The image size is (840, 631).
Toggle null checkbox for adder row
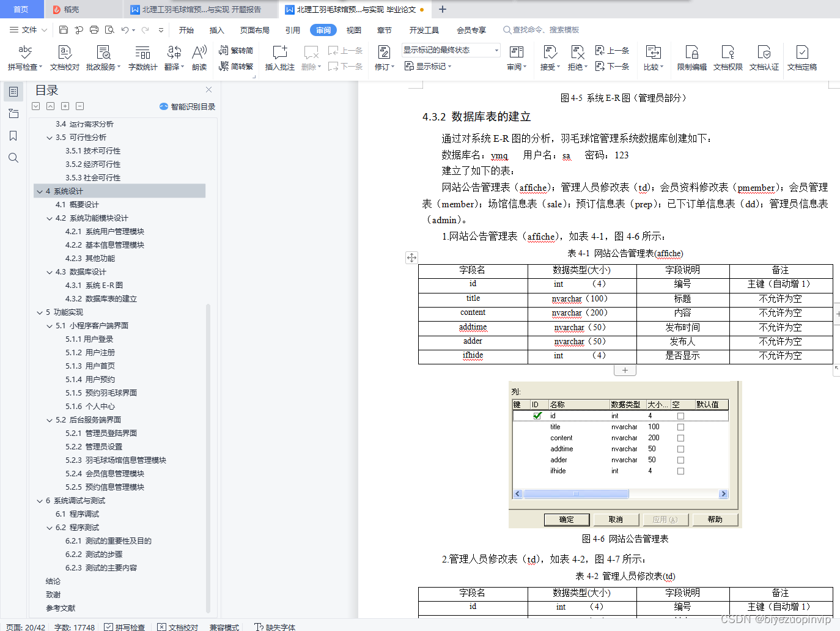(680, 460)
